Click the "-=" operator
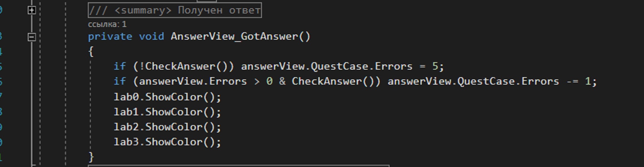644x167 pixels. pyautogui.click(x=572, y=81)
